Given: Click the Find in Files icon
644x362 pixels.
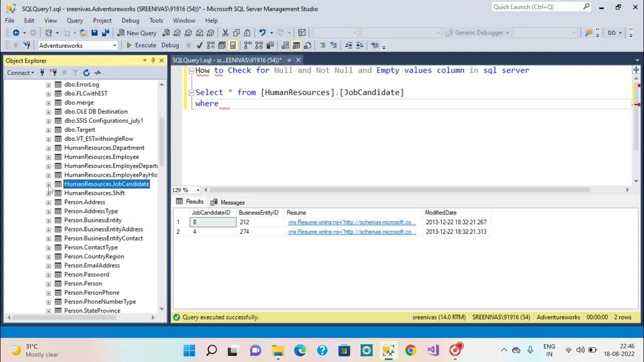Looking at the screenshot, I should [x=588, y=33].
